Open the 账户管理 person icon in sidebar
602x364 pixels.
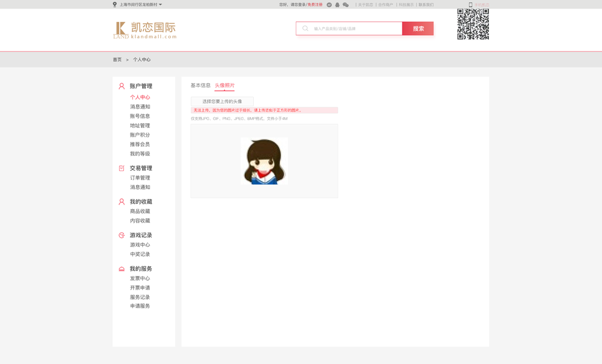point(122,86)
